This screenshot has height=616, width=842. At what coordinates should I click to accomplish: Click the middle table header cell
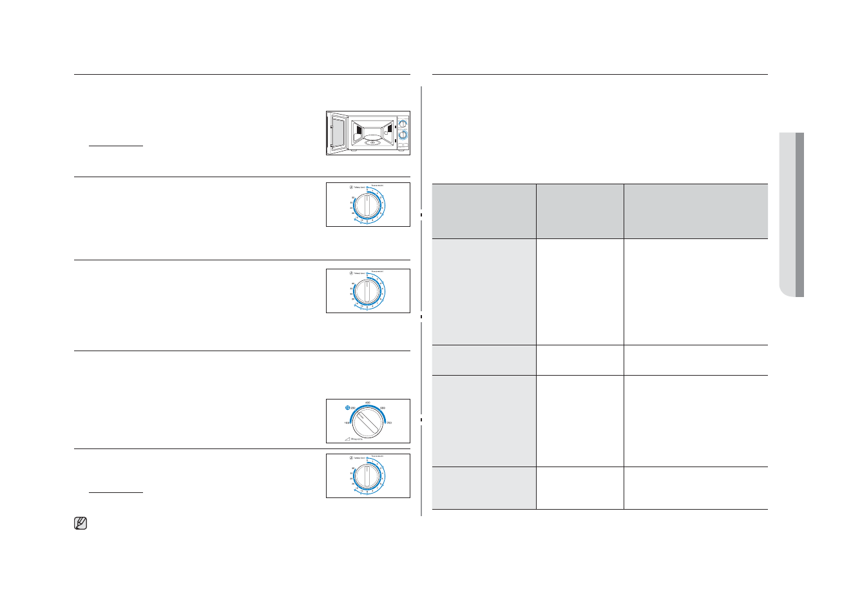point(580,211)
